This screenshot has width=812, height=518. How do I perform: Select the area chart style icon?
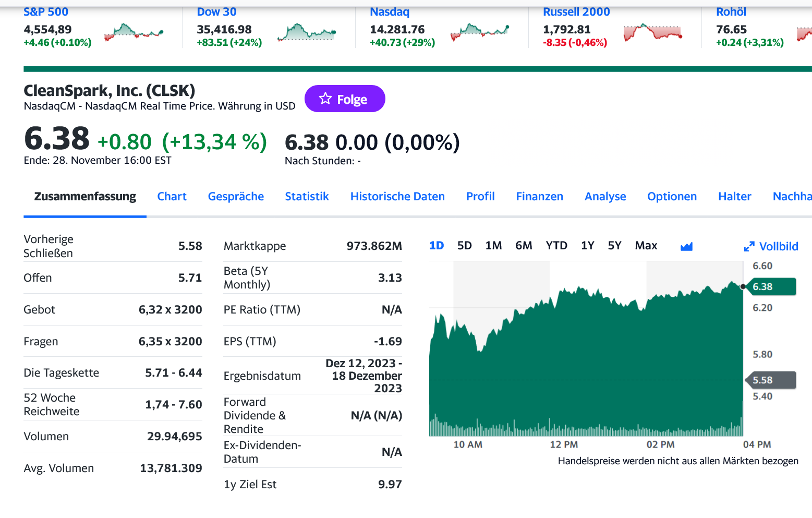pos(686,246)
